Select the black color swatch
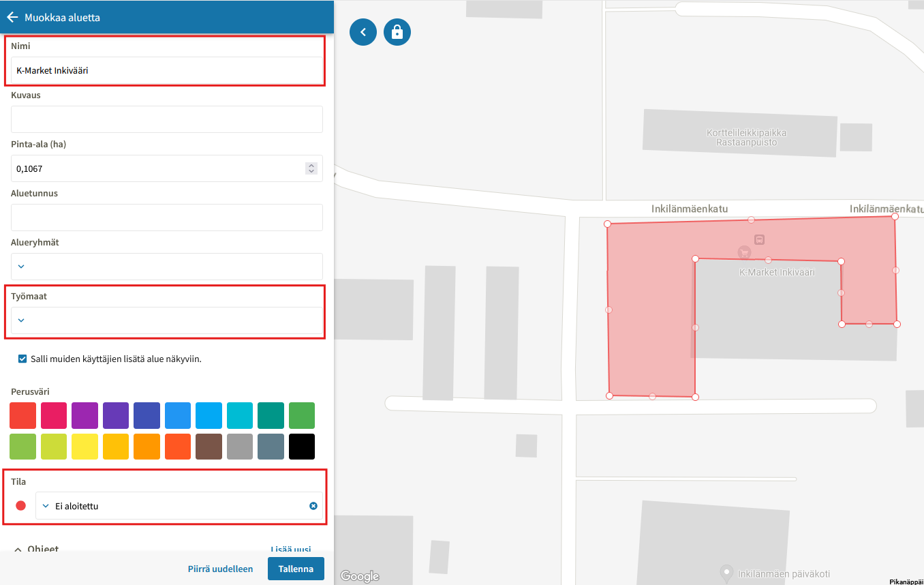Screen dimensions: 924x585 [x=302, y=447]
